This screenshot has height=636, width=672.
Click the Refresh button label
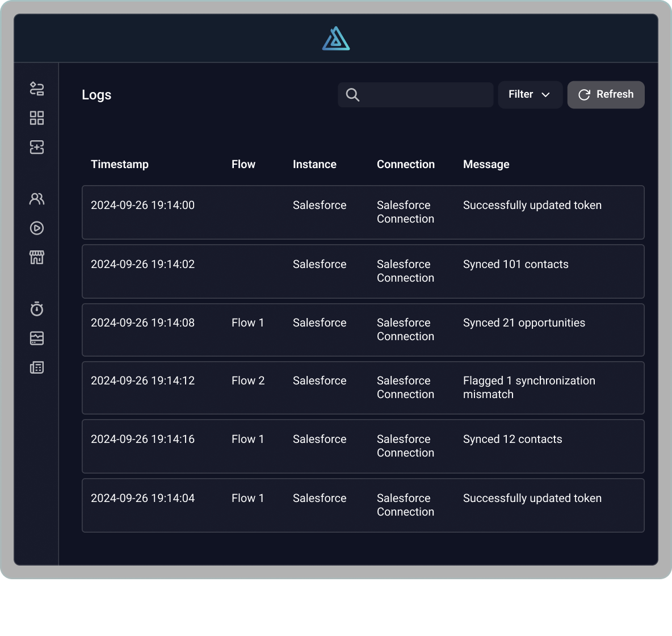(x=615, y=94)
